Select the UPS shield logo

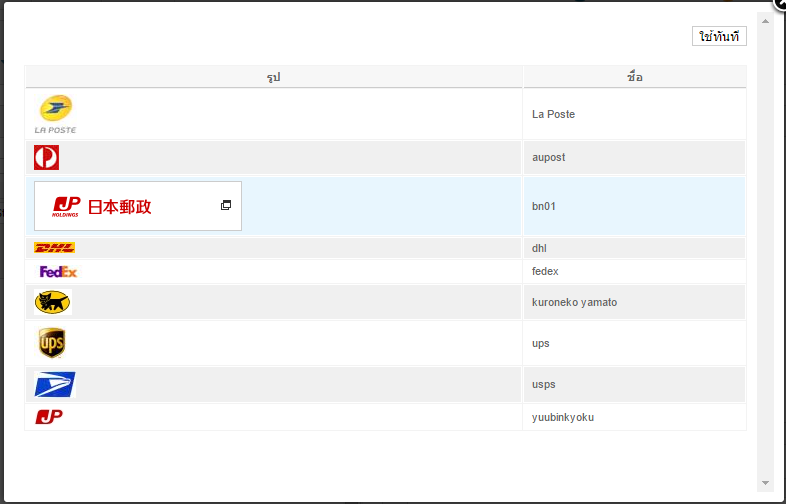[x=52, y=343]
